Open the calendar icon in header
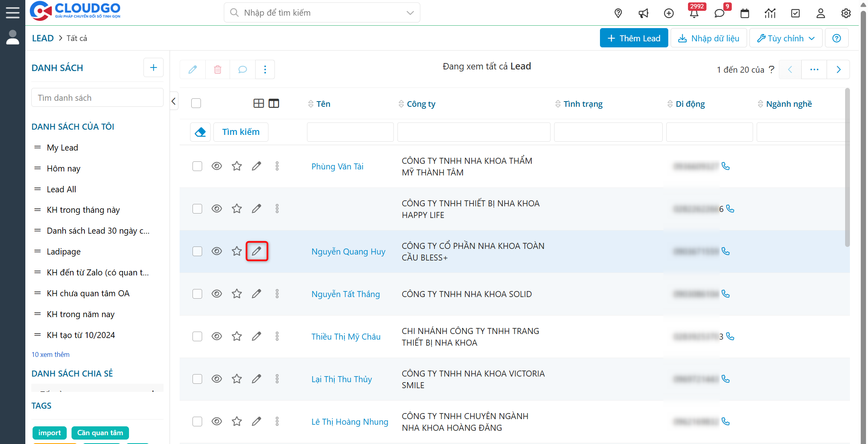This screenshot has width=868, height=444. 745,13
